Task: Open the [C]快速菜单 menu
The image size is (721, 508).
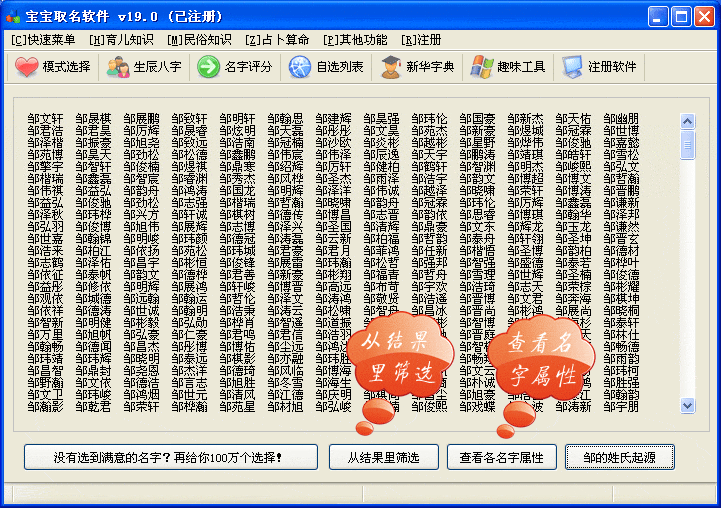Action: [x=43, y=40]
